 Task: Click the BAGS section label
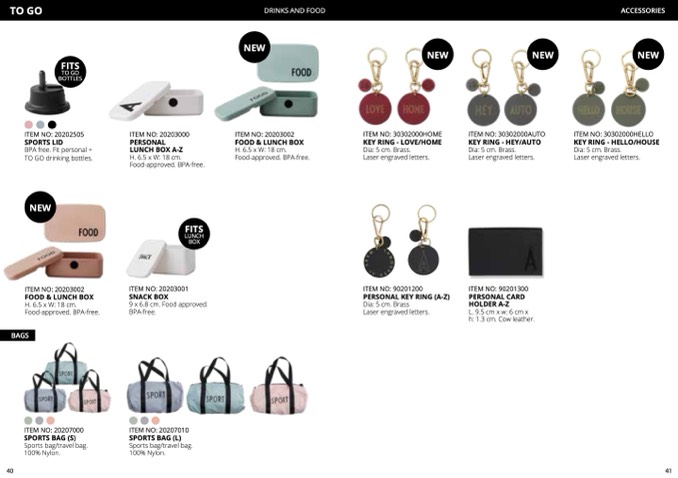click(x=18, y=335)
